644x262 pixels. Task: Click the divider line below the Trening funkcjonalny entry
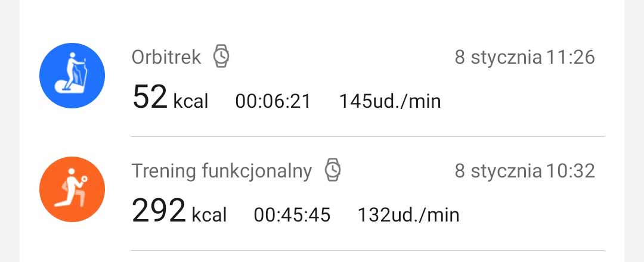pyautogui.click(x=367, y=250)
